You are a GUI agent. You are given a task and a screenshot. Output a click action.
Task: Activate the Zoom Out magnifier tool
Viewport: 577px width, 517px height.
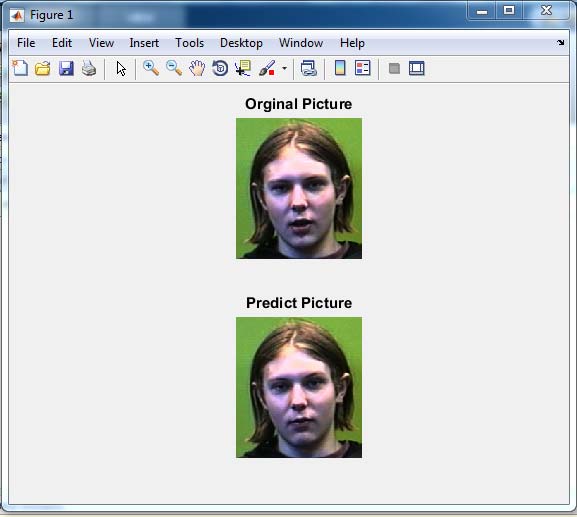[174, 68]
